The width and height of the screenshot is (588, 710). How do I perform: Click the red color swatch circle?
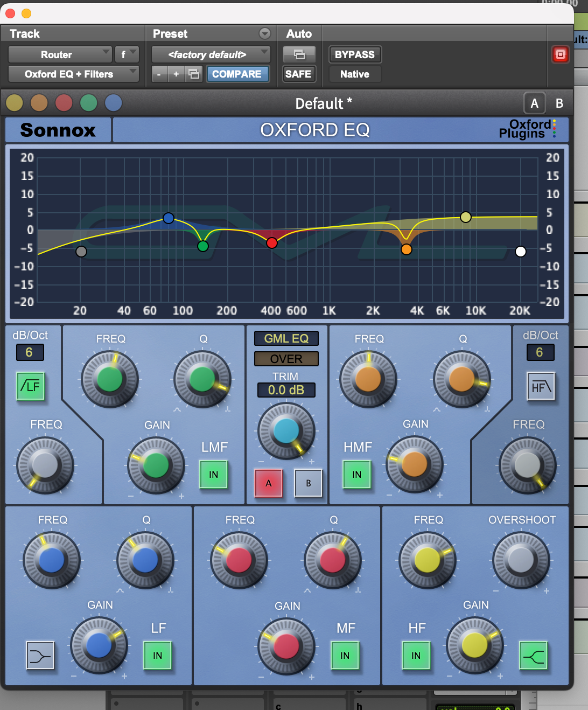[x=64, y=102]
